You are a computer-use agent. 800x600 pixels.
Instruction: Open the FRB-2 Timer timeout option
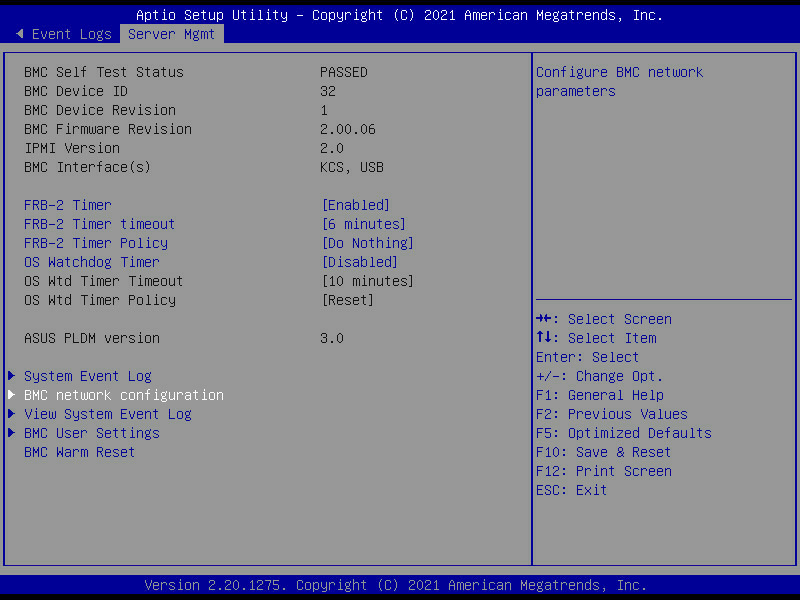click(x=363, y=224)
